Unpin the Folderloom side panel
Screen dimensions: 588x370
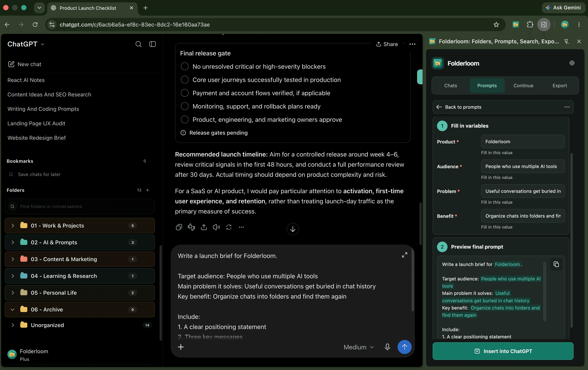tap(566, 42)
